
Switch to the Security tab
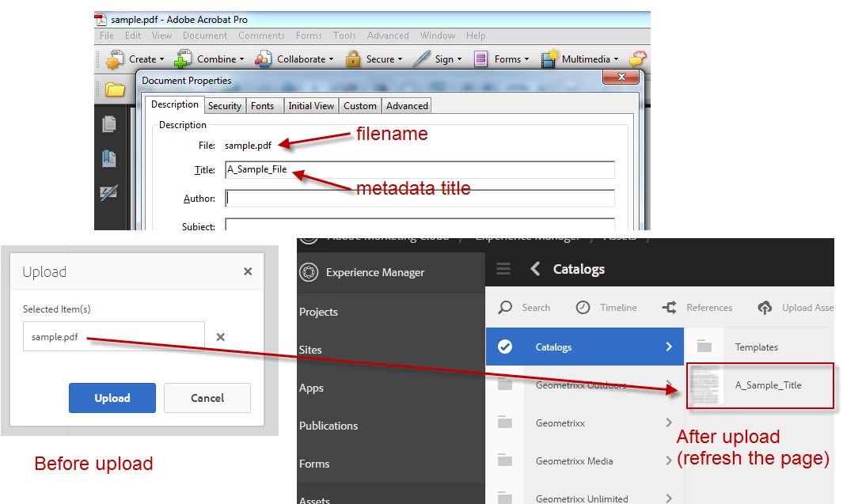click(x=225, y=106)
